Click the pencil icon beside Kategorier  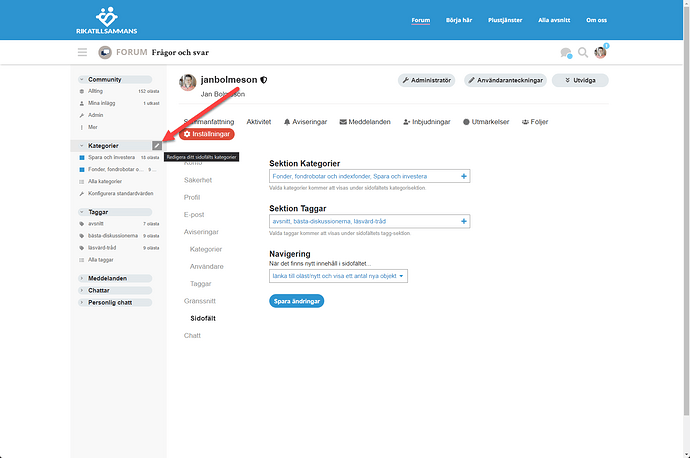click(156, 145)
